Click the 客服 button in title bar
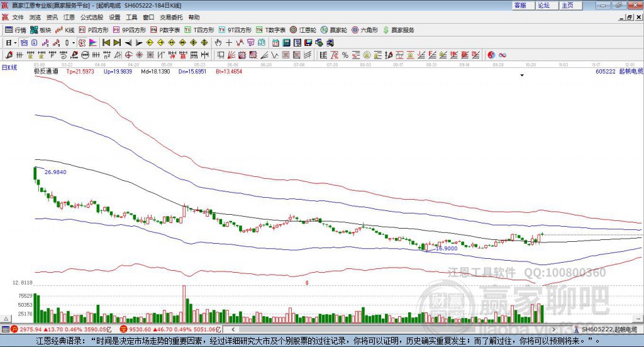The image size is (644, 347). 523,5
